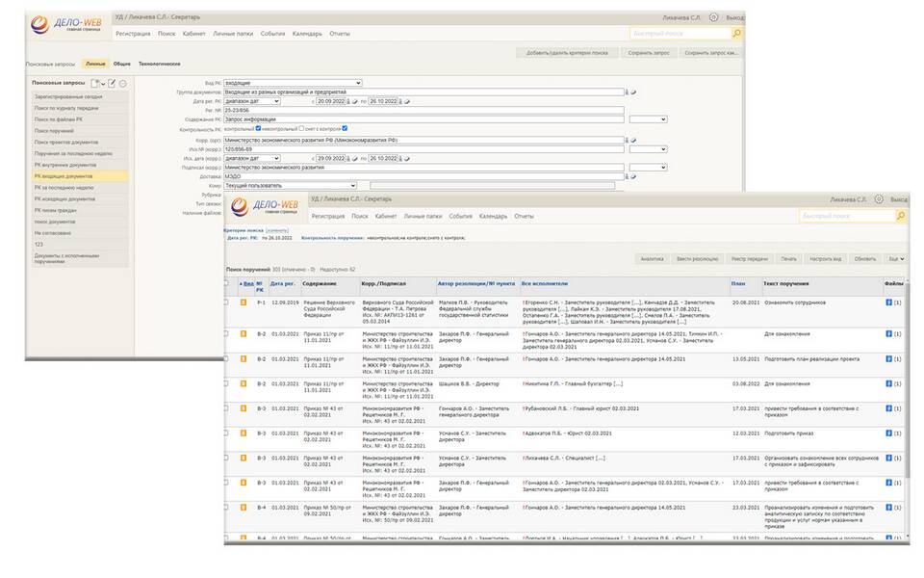The image size is (924, 578).
Task: Open directory picker for Группа документов field
Action: 627,92
